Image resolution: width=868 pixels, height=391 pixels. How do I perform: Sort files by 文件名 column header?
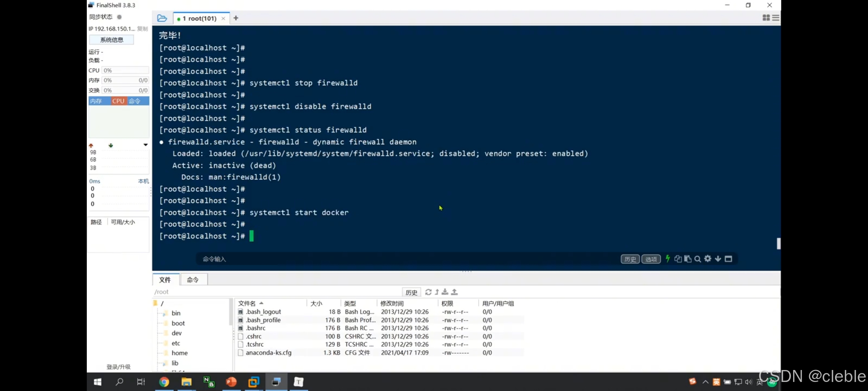(x=247, y=303)
